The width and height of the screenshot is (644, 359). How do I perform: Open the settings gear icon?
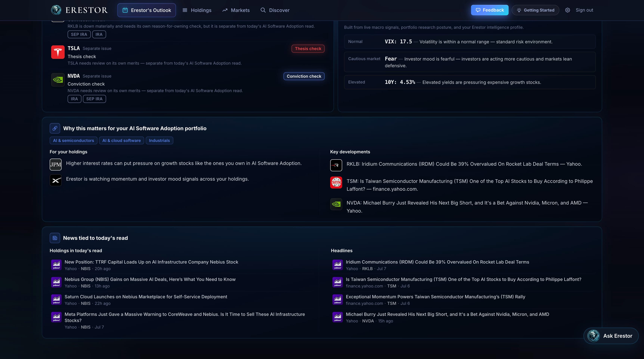(x=567, y=10)
